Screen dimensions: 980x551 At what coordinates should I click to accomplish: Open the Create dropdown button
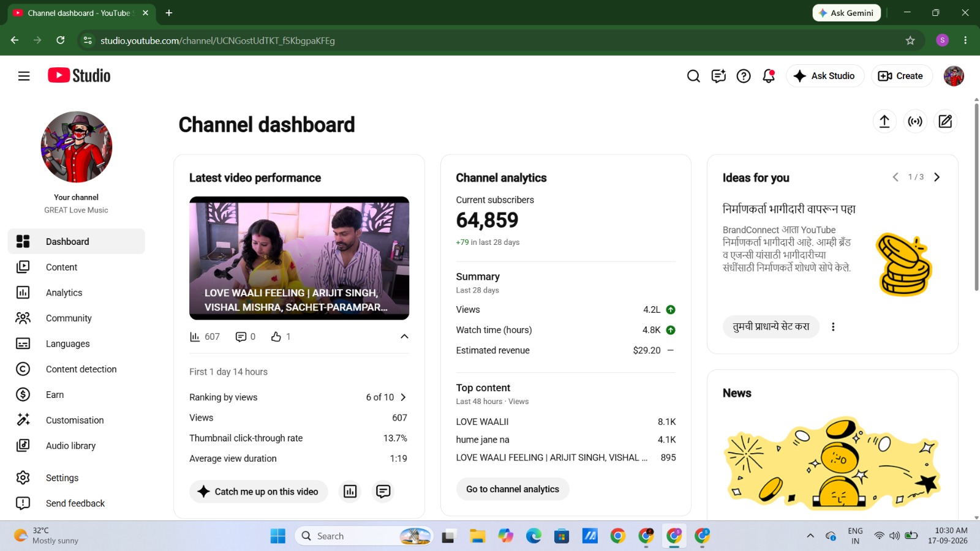tap(901, 76)
